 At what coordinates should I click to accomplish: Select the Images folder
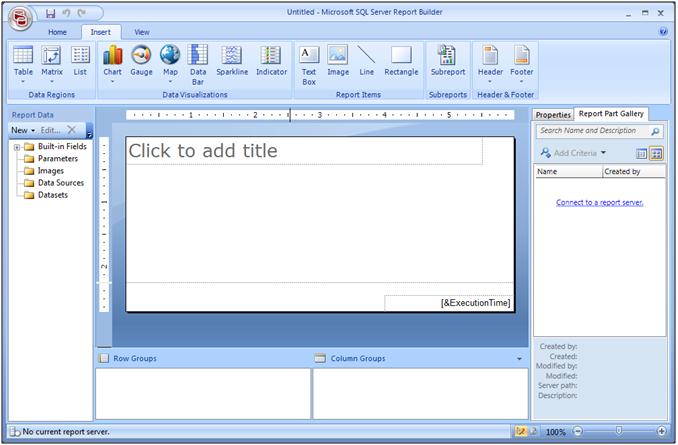tap(44, 171)
